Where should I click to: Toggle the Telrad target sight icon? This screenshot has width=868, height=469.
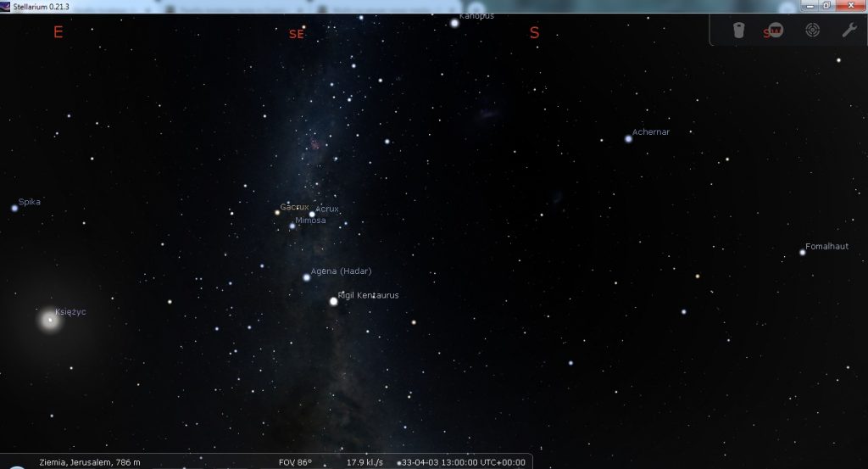pos(812,30)
